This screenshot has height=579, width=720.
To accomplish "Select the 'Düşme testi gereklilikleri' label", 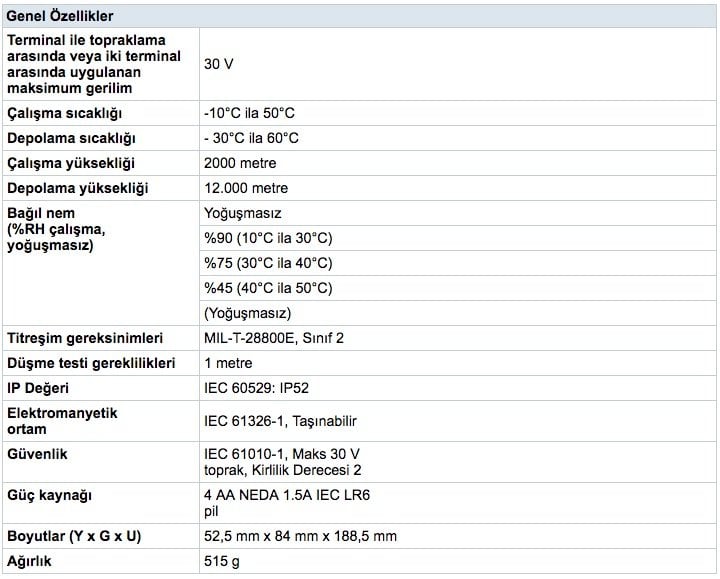I will click(91, 363).
